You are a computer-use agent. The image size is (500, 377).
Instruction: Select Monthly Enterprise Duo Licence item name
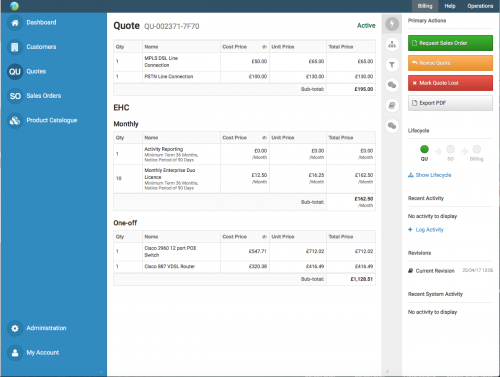170,174
